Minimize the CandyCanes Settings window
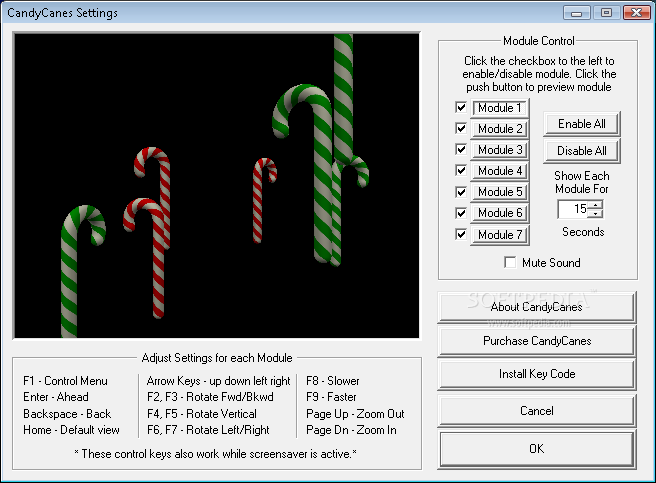The image size is (656, 483). point(577,13)
